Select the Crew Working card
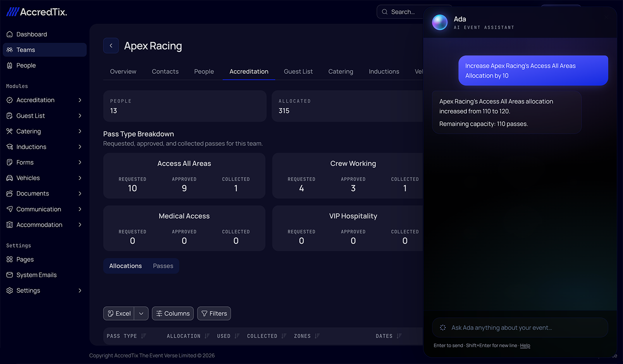The height and width of the screenshot is (364, 623). (348, 176)
